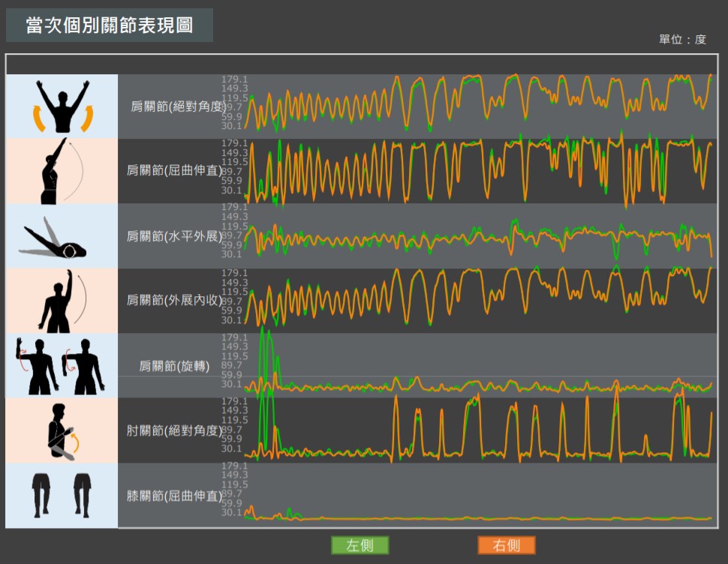Click the 單位:度 unit label
The width and height of the screenshot is (728, 564).
point(682,40)
